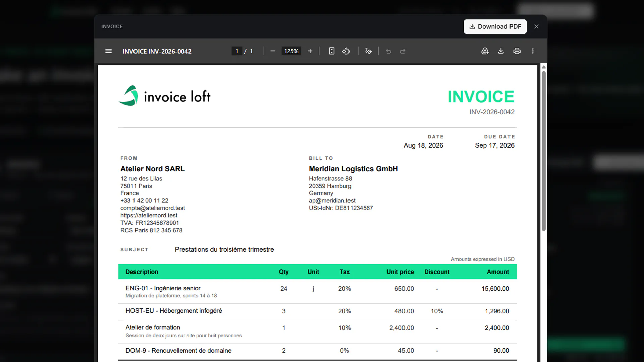Click the vertical scrollbar thumb
Viewport: 644px width, 362px height.
coord(544,151)
